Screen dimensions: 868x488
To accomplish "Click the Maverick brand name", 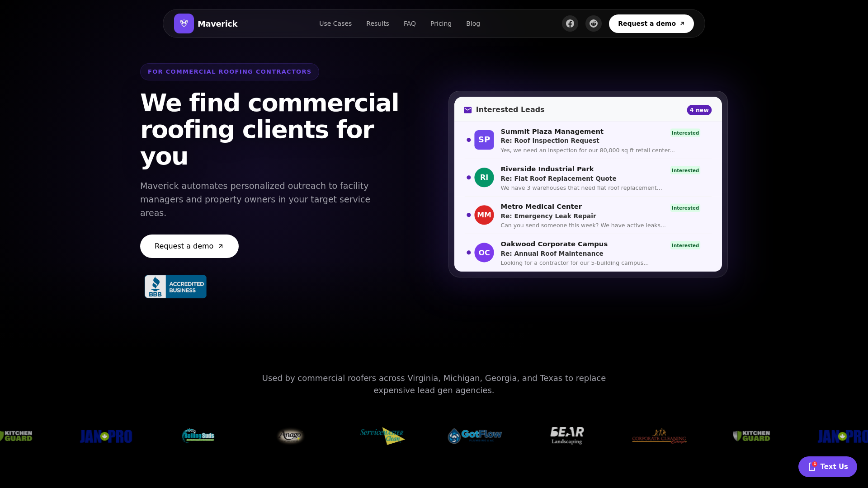I will [x=217, y=24].
